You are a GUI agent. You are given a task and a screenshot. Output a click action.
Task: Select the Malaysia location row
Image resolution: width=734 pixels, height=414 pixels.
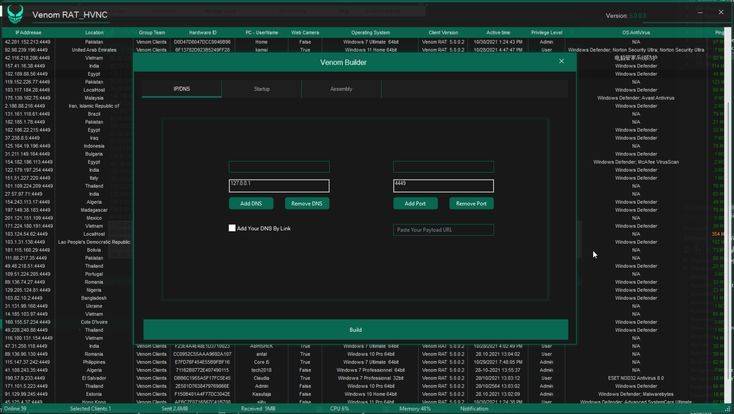[x=94, y=98]
